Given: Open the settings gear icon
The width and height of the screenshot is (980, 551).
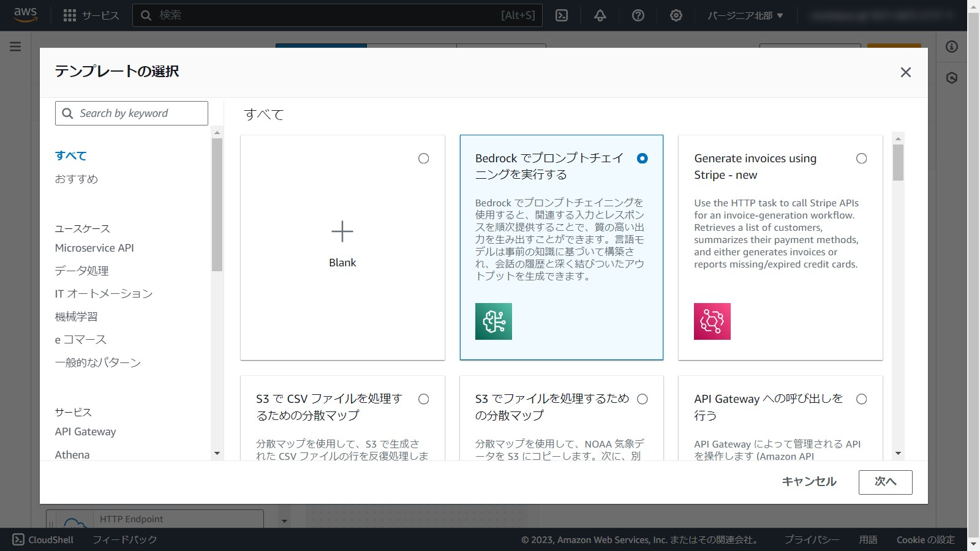Looking at the screenshot, I should [x=676, y=15].
